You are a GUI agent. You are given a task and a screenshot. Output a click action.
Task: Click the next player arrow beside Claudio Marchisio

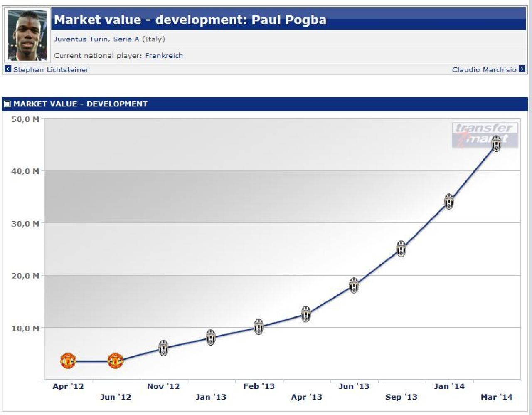(x=522, y=69)
